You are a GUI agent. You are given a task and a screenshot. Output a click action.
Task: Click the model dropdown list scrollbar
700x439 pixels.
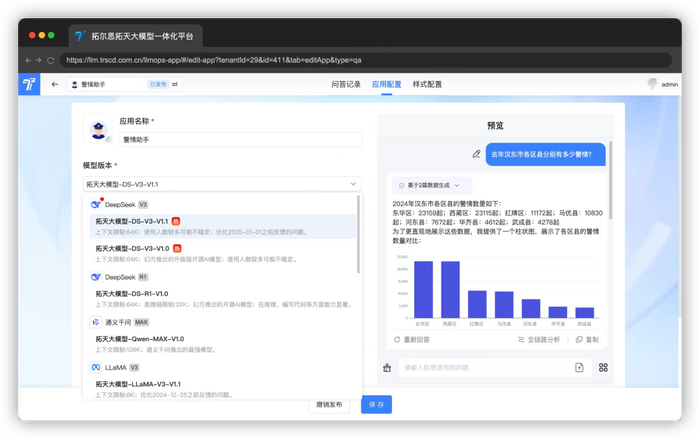pyautogui.click(x=358, y=234)
